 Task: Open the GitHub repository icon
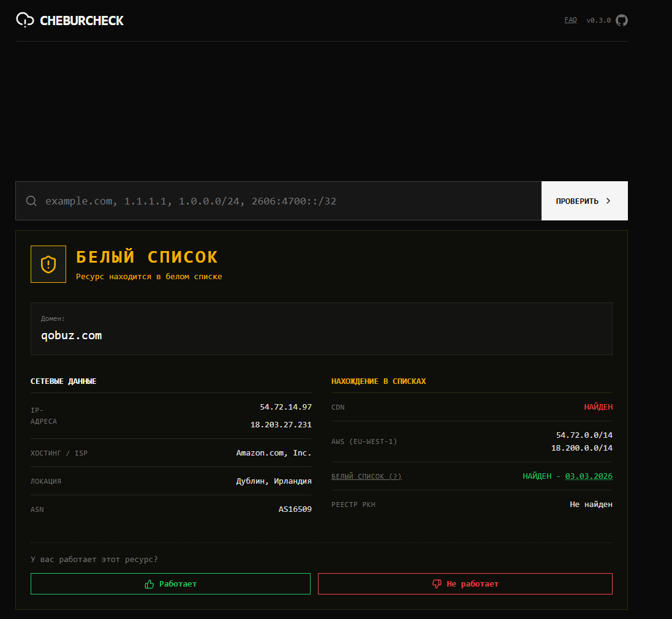pos(622,20)
